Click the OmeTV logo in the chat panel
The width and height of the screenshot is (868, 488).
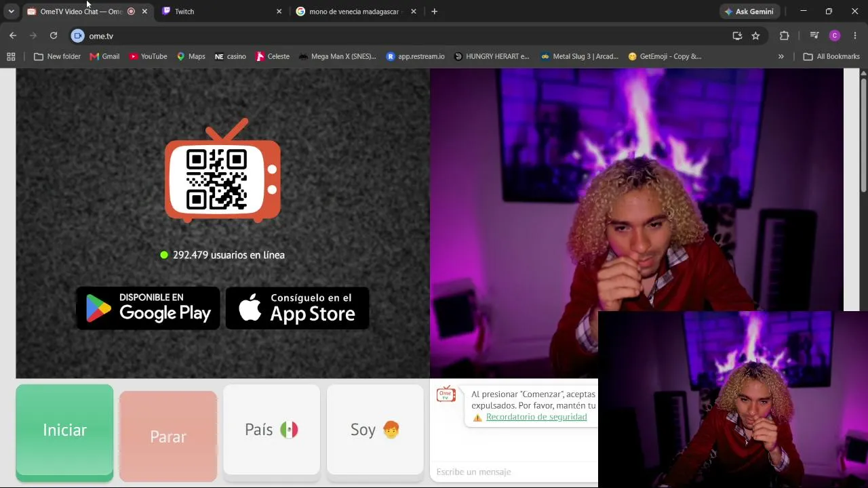pyautogui.click(x=446, y=394)
